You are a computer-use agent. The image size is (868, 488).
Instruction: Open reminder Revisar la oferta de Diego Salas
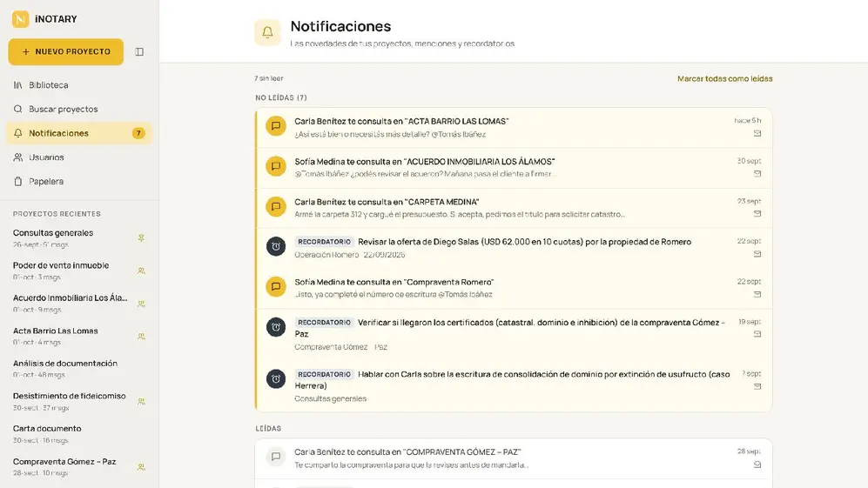(515, 249)
